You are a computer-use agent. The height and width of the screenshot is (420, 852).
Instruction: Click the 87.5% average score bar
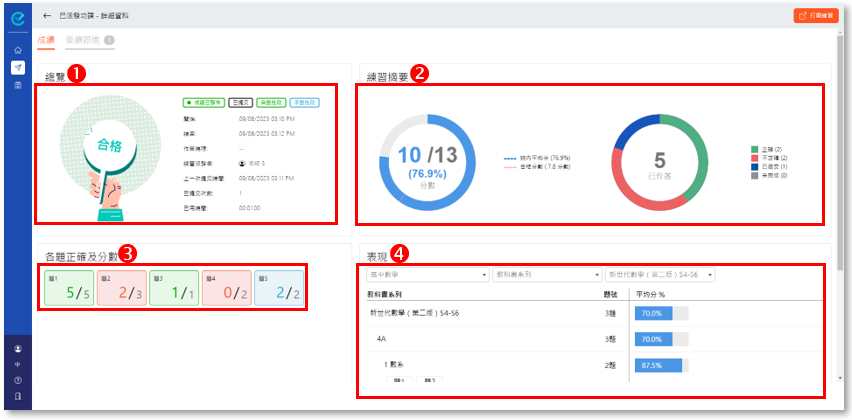pos(659,366)
